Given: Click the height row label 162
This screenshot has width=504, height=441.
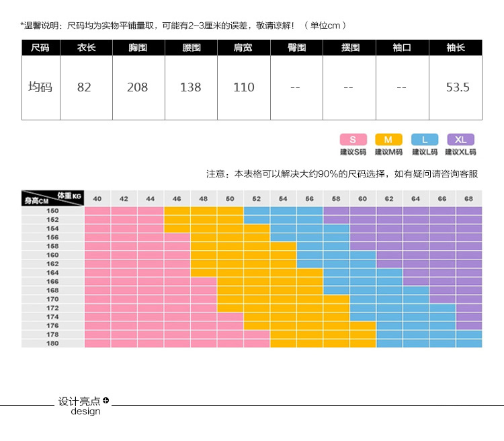Looking at the screenshot, I should (x=52, y=264).
